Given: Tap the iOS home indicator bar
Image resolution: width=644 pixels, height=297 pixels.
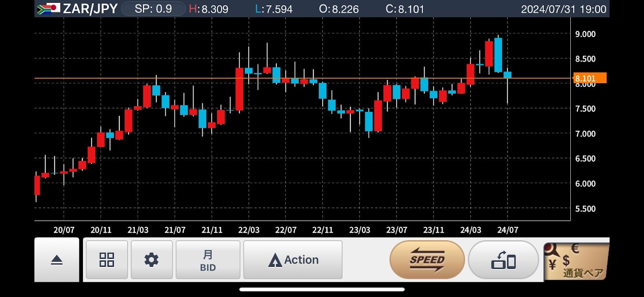Looking at the screenshot, I should (322, 289).
